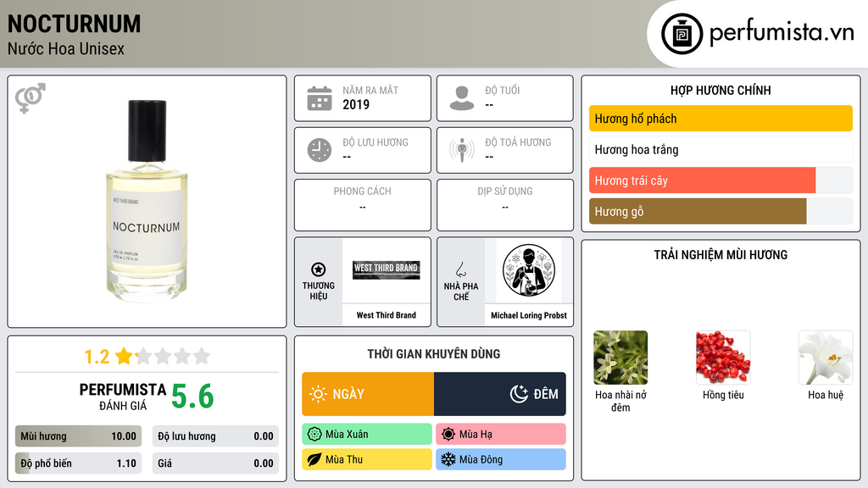Select the Hồng tiêu note image

click(x=723, y=358)
